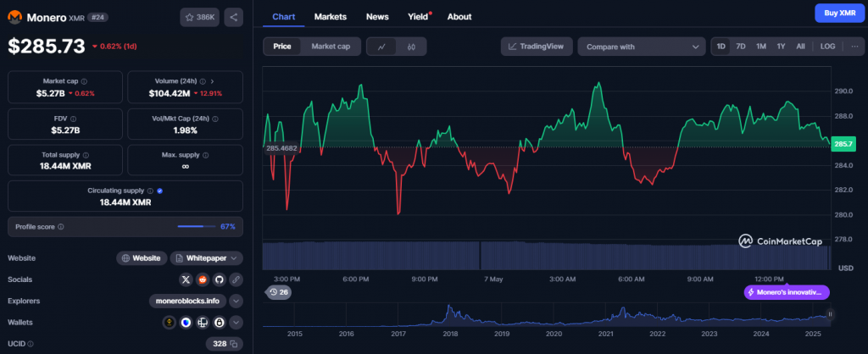Click the timeline range handle at 2025
868x354 pixels.
click(x=830, y=314)
